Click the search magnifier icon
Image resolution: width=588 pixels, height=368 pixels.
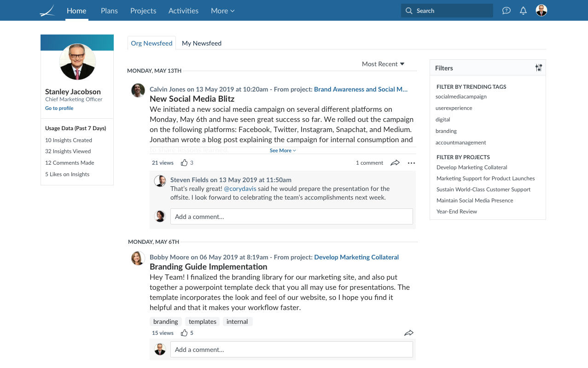tap(409, 11)
